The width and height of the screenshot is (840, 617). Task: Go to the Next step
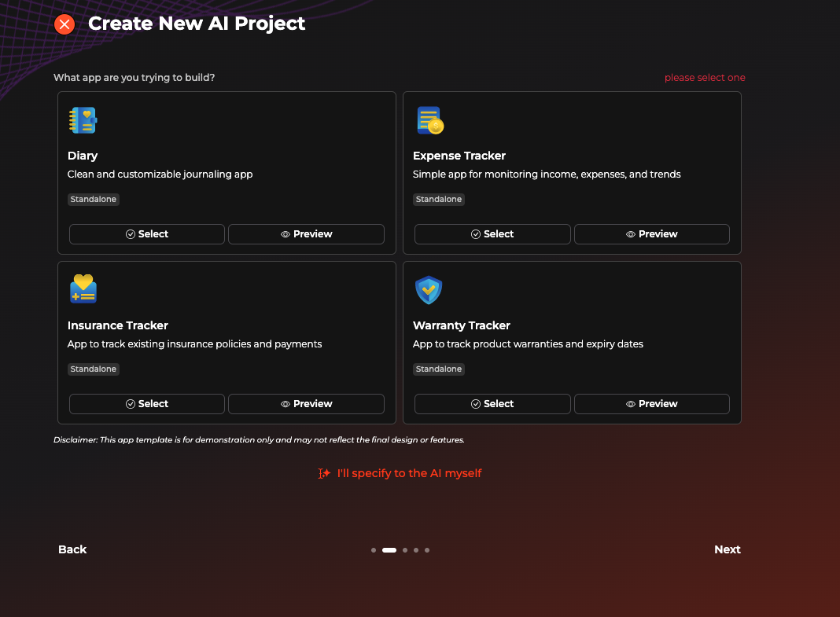point(727,549)
